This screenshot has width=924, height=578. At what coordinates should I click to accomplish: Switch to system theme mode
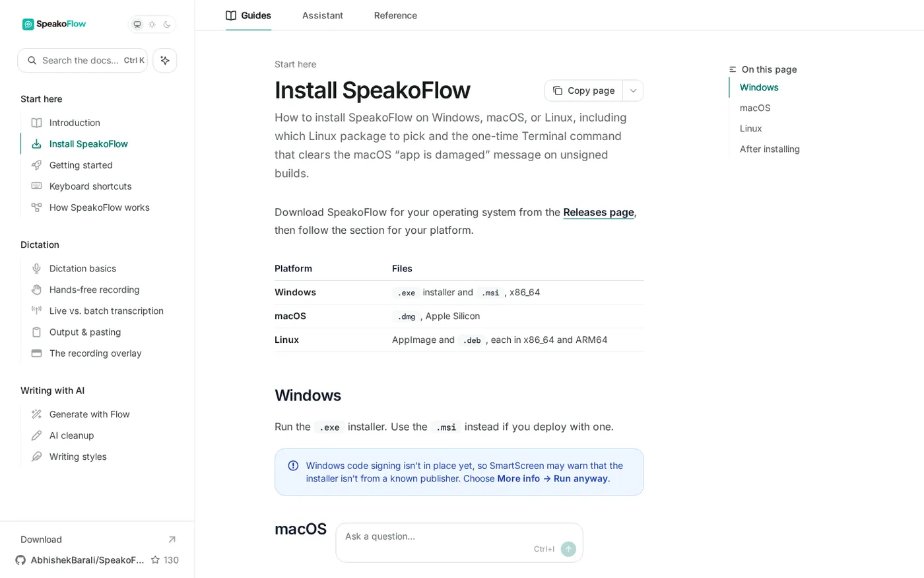point(137,24)
